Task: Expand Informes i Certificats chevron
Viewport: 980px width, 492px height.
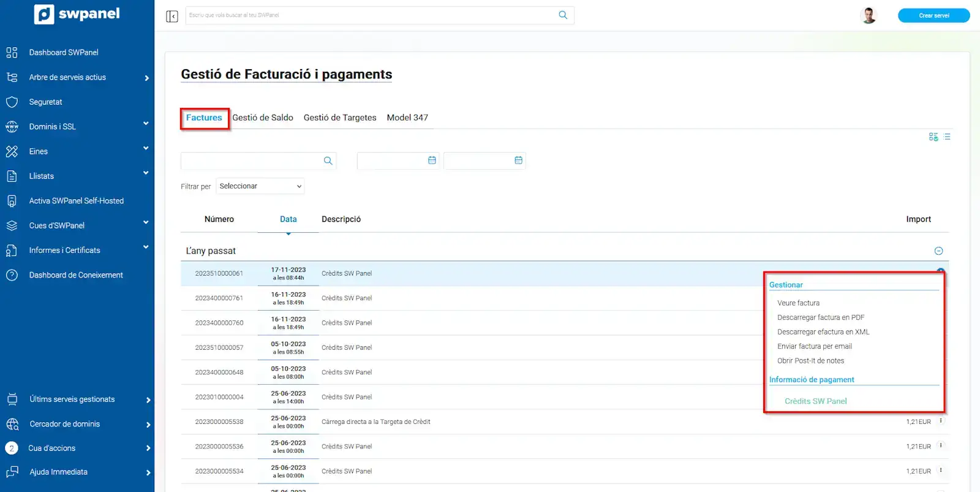Action: (x=146, y=248)
